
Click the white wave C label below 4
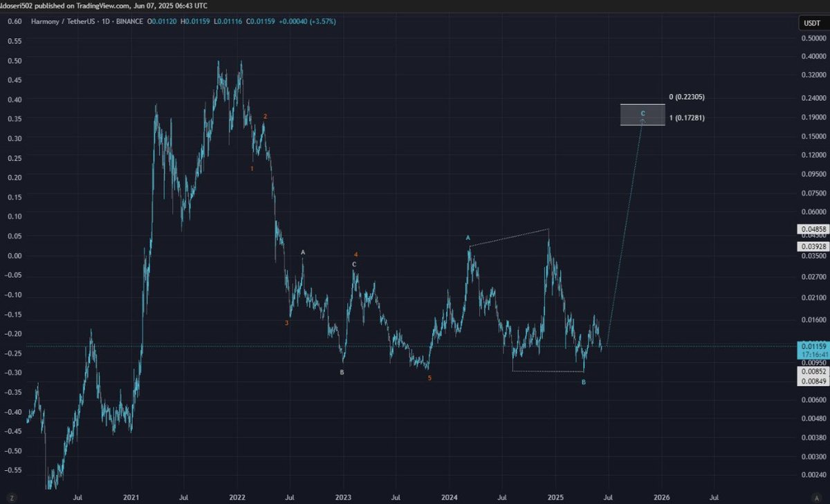point(354,264)
